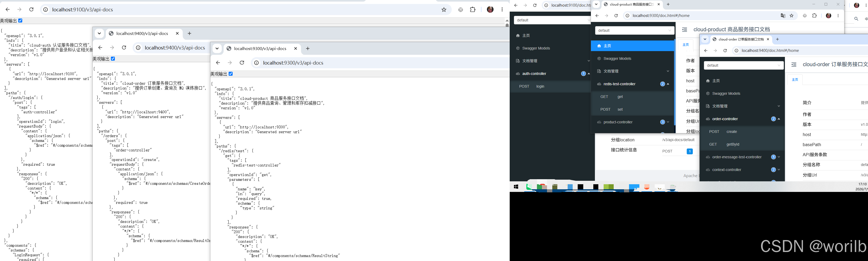The width and height of the screenshot is (868, 261).
Task: Open the POST set endpoint
Action: pyautogui.click(x=632, y=109)
